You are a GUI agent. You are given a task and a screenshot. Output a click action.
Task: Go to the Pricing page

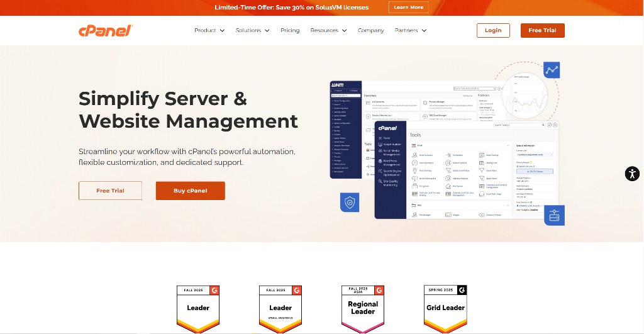tap(290, 30)
